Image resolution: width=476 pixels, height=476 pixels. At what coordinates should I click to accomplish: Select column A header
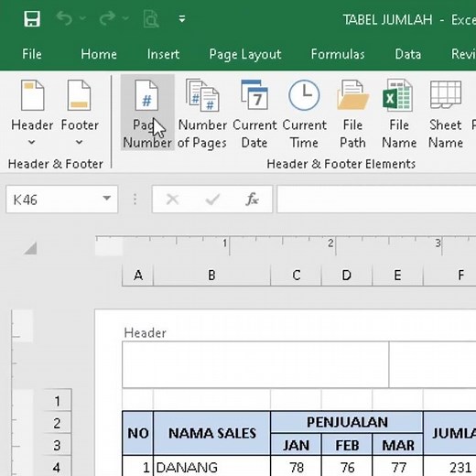tap(138, 276)
